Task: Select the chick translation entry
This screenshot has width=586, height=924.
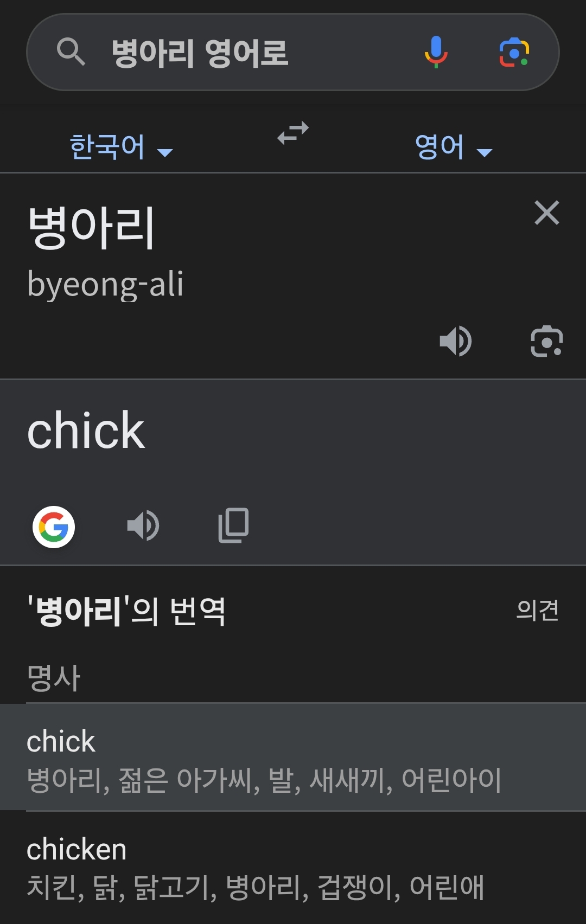Action: pos(293,758)
